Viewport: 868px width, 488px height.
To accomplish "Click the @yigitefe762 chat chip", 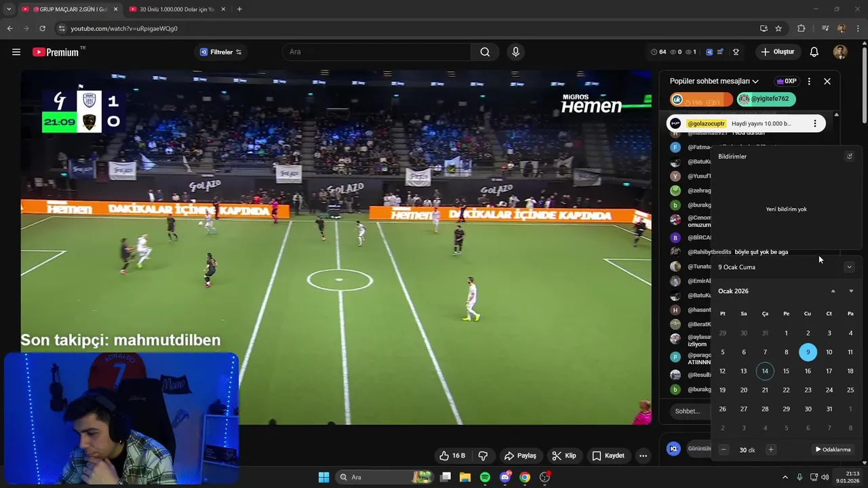I will point(766,99).
